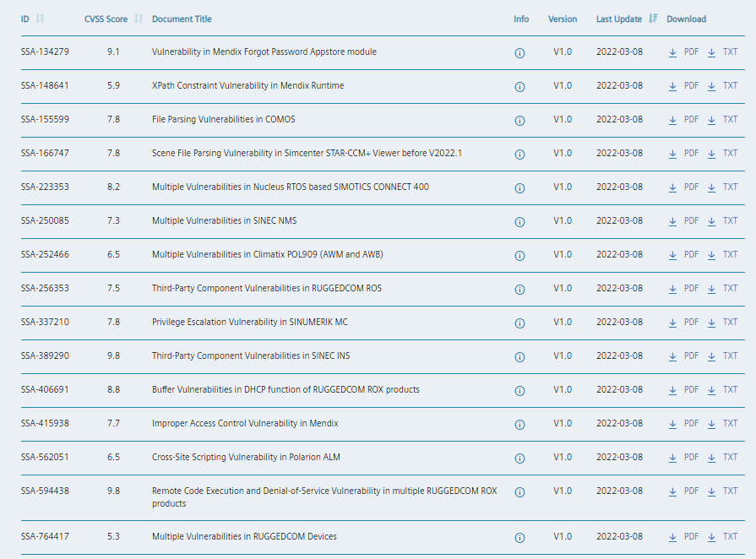This screenshot has width=756, height=559.
Task: Click PDF download arrow for SSA-134279
Action: click(672, 53)
